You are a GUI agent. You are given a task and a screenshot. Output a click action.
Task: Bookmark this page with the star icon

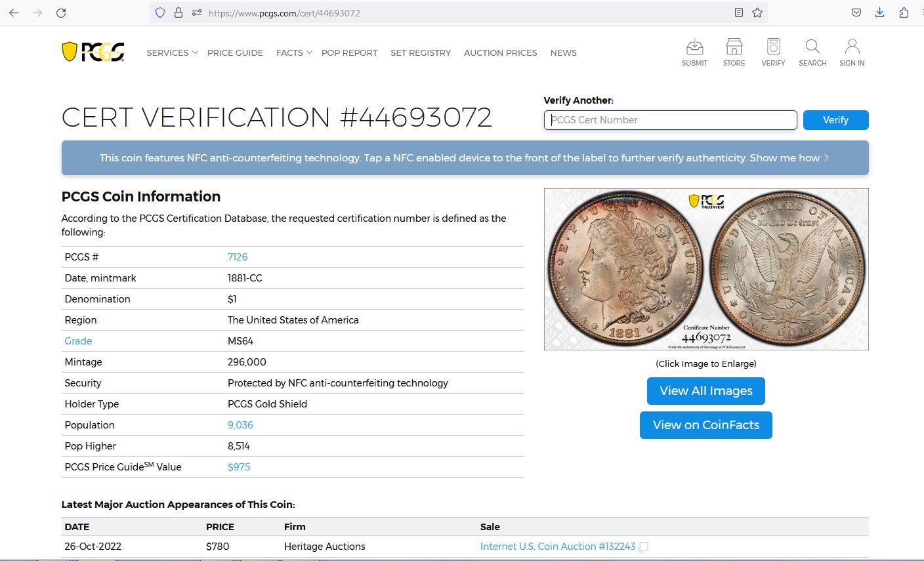(757, 12)
